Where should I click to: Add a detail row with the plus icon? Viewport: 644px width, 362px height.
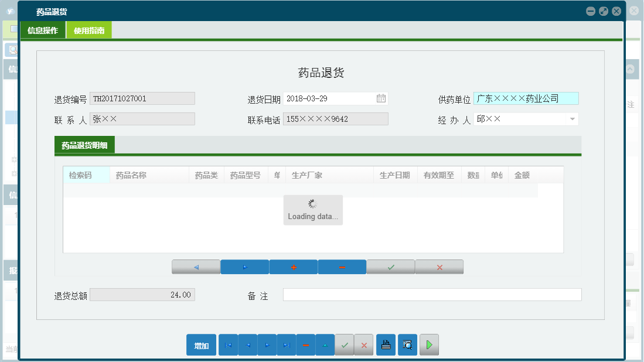[293, 267]
